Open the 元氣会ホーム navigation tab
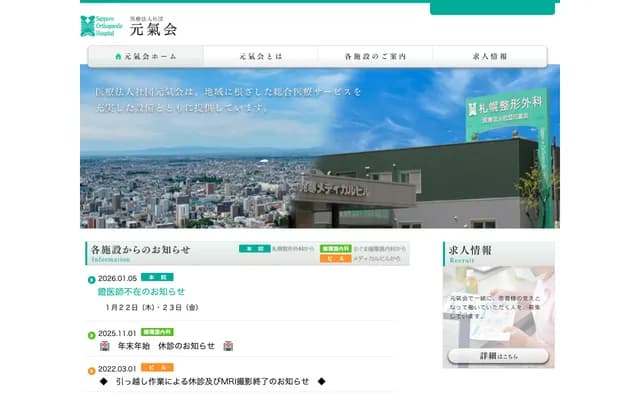 [146, 56]
